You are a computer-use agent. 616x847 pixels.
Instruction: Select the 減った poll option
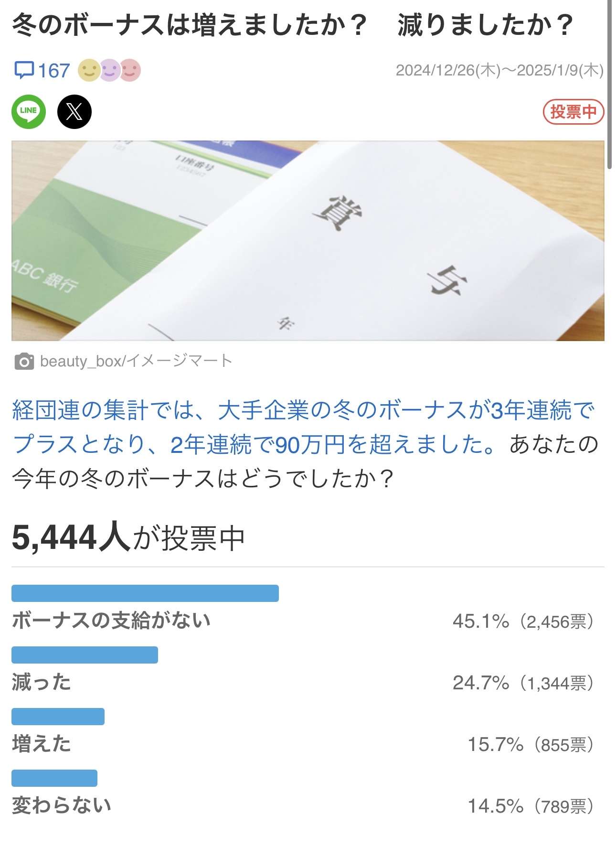pos(42,682)
